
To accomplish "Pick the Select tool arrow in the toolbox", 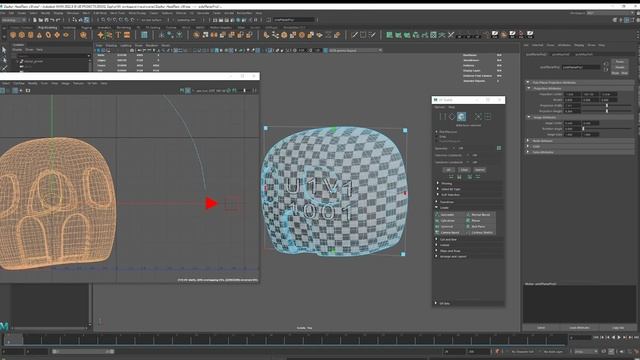I will (4, 50).
